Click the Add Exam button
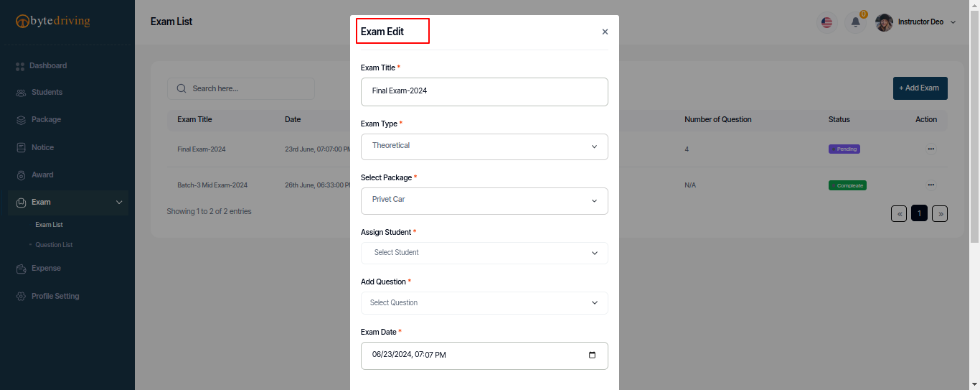Image resolution: width=980 pixels, height=390 pixels. [920, 88]
